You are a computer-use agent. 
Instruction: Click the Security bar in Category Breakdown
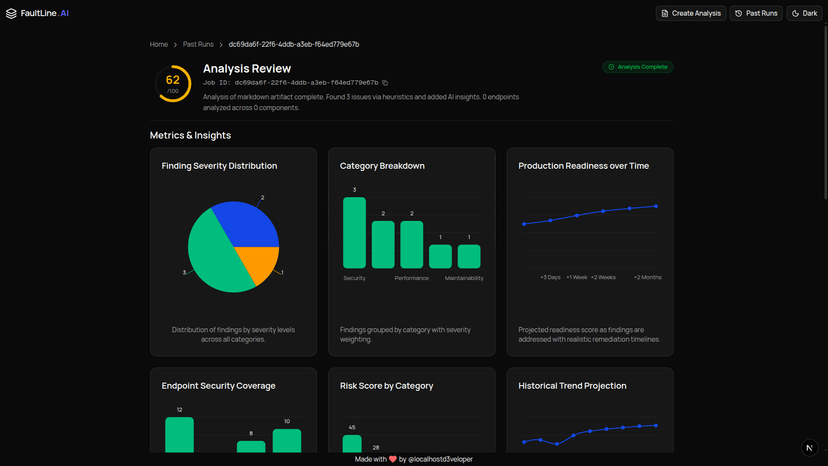[x=354, y=232]
